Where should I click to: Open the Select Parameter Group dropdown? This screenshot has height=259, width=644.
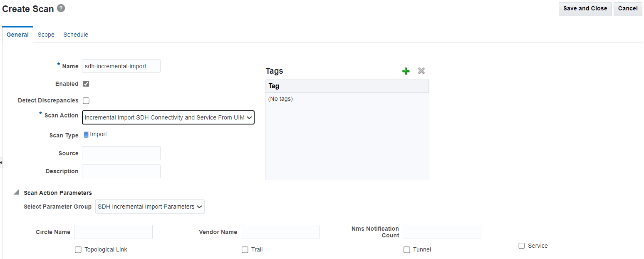(150, 207)
